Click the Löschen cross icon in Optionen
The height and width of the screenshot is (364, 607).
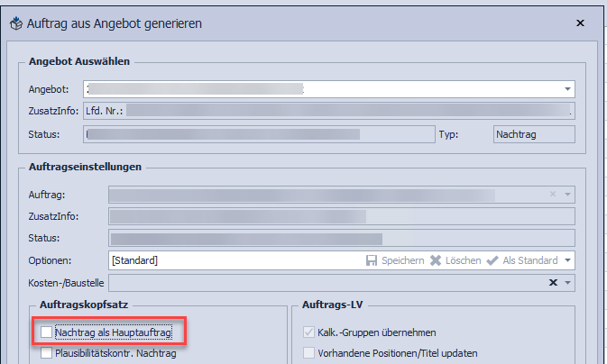(x=436, y=260)
